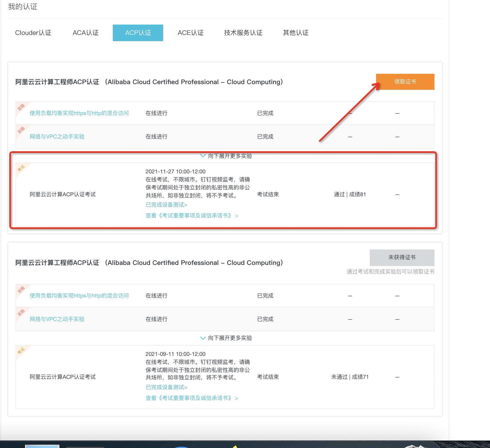This screenshot has height=448, width=490.
Task: Open the https与http混合访问 lab in the 领取证书 card
Action: (79, 113)
